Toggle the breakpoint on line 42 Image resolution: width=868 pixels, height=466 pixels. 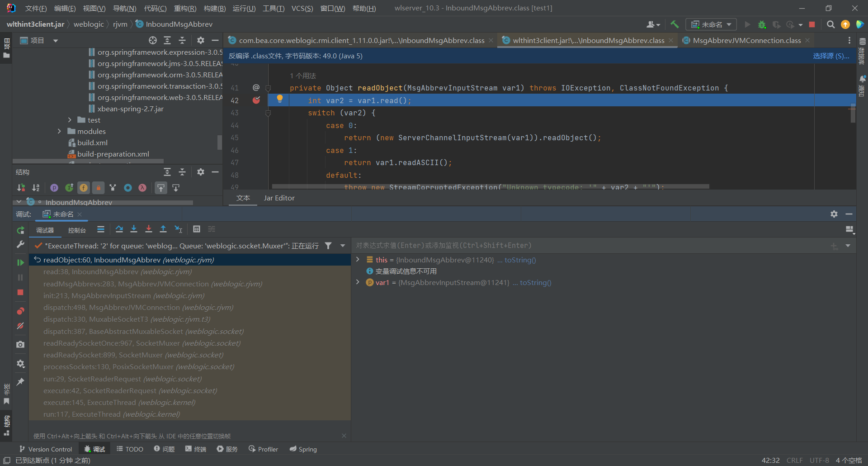coord(256,100)
